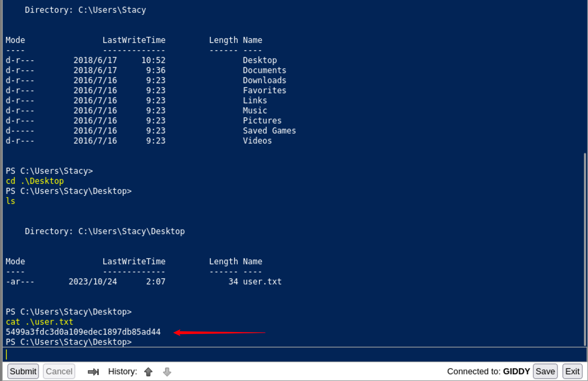The height and width of the screenshot is (381, 588).
Task: Click the -ar--- mode of user.txt
Action: 20,281
